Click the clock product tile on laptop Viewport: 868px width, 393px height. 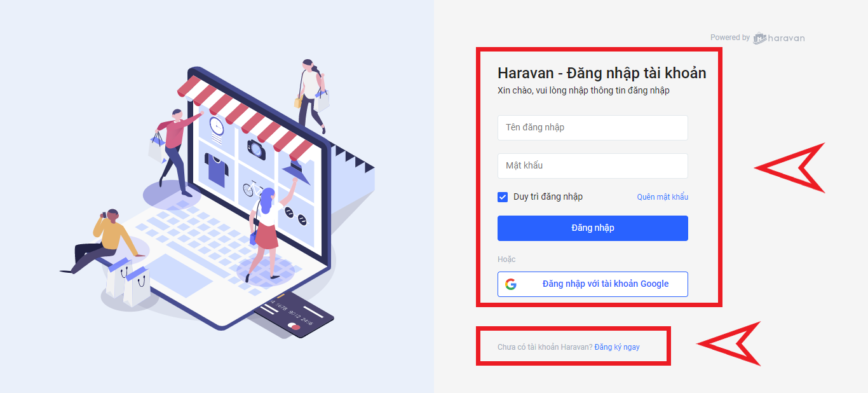216,127
